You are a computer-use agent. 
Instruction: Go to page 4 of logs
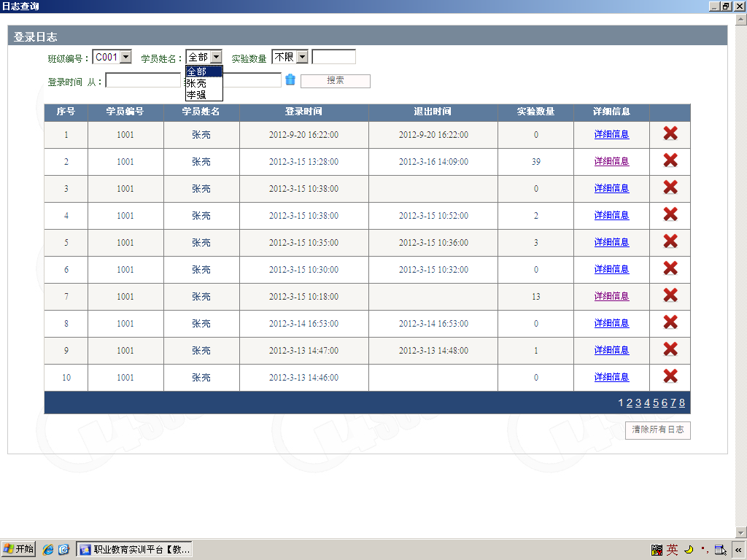click(x=647, y=402)
